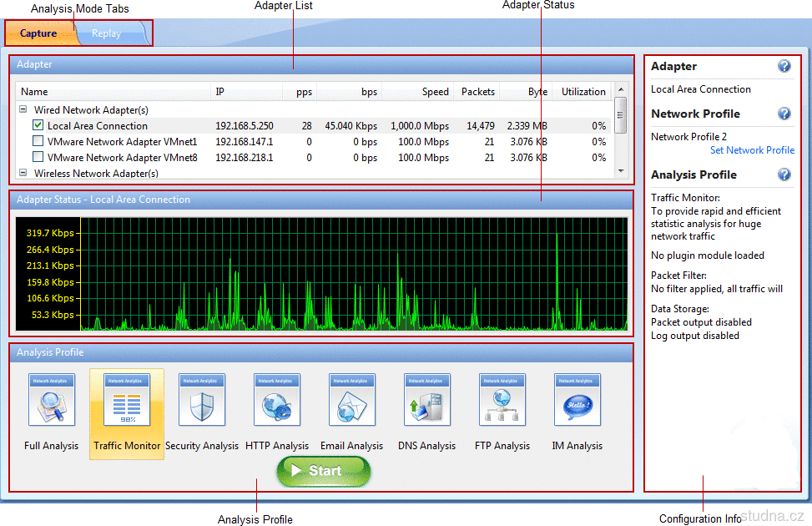Choose the DNS Analysis profile icon
Screen dimensions: 812x526
pyautogui.click(x=427, y=401)
